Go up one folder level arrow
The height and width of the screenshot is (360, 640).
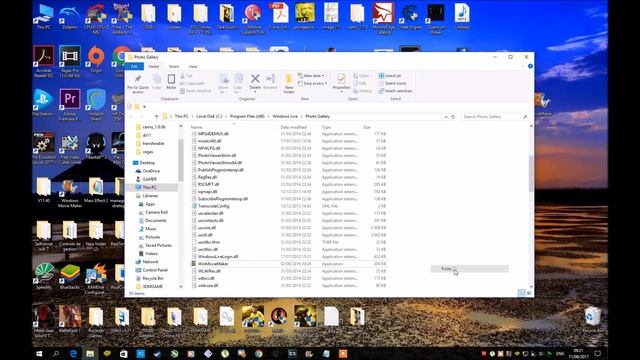(156, 117)
